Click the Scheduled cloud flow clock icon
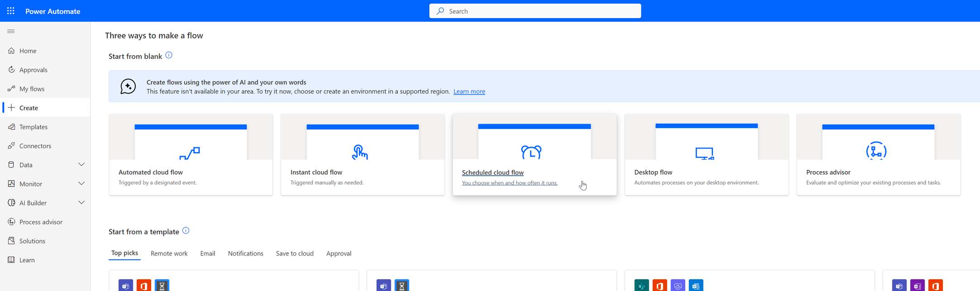The width and height of the screenshot is (980, 291). coord(531,152)
